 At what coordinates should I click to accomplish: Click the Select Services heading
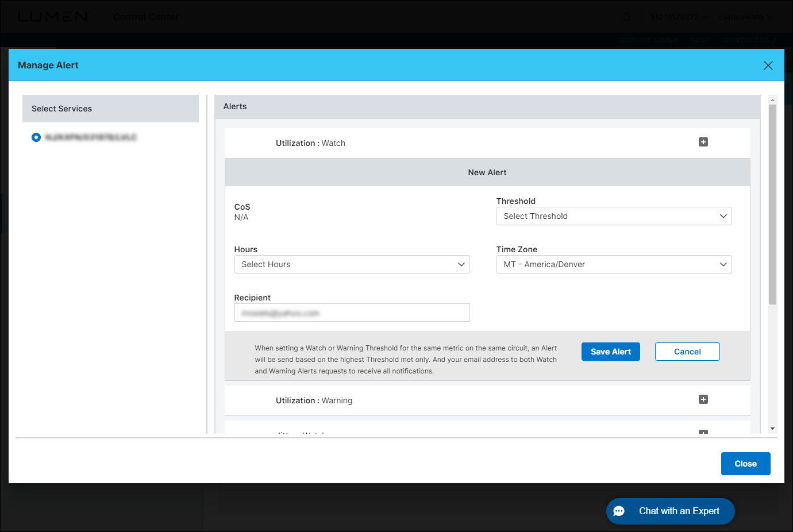click(61, 109)
